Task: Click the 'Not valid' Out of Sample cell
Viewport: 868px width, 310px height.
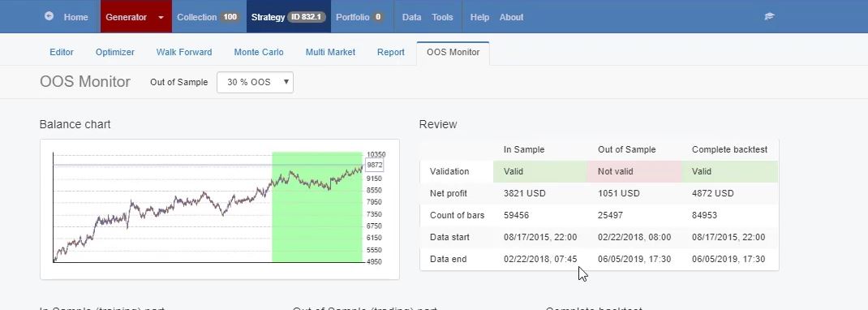Action: coord(634,171)
